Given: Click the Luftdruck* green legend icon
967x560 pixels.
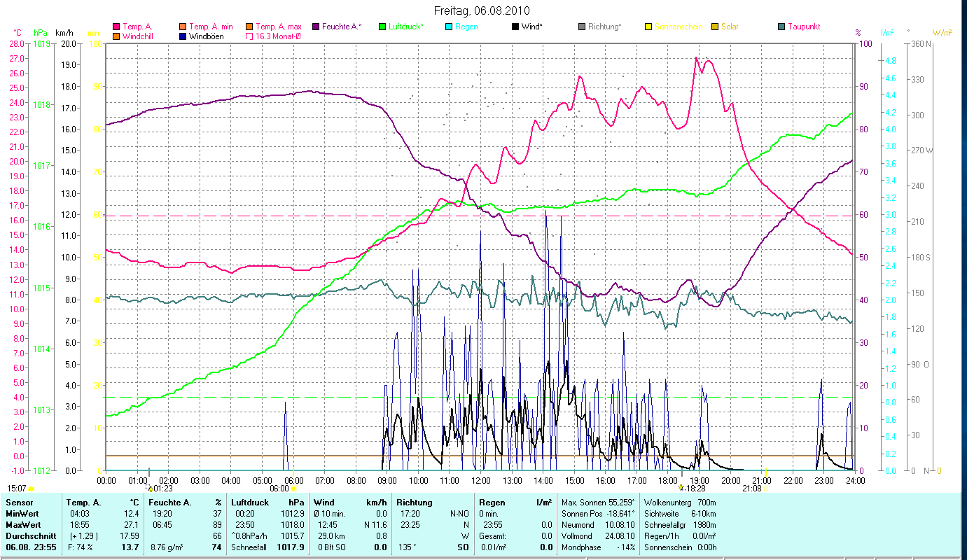Looking at the screenshot, I should pyautogui.click(x=382, y=27).
